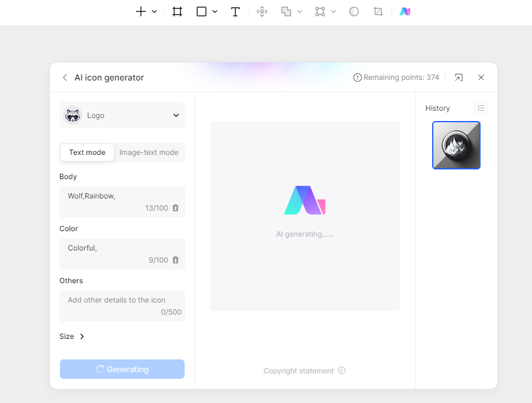Click the remaining points info icon
The image size is (532, 403).
coord(357,77)
